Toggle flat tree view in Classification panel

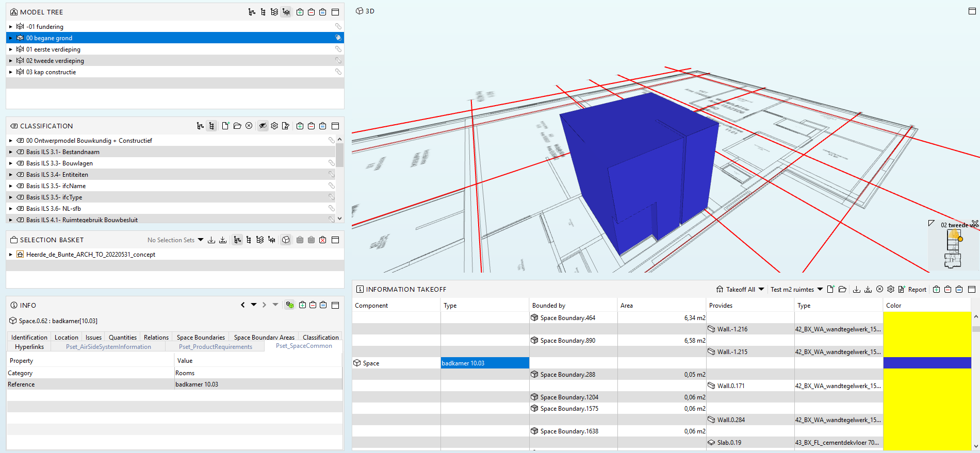point(211,126)
